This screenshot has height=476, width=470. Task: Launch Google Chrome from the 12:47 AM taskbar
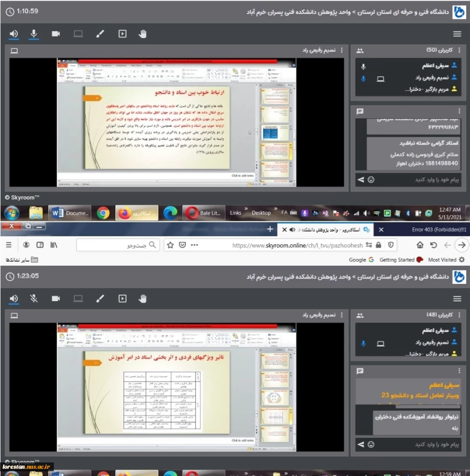[x=103, y=213]
